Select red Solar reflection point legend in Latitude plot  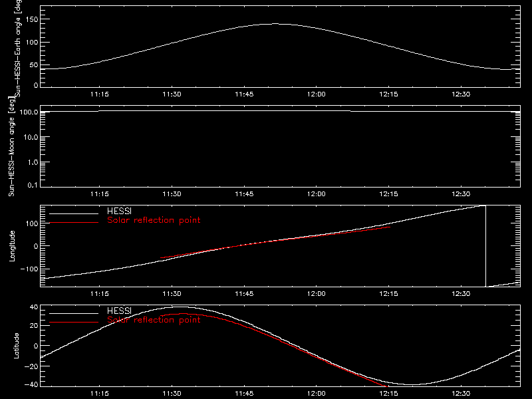[154, 320]
